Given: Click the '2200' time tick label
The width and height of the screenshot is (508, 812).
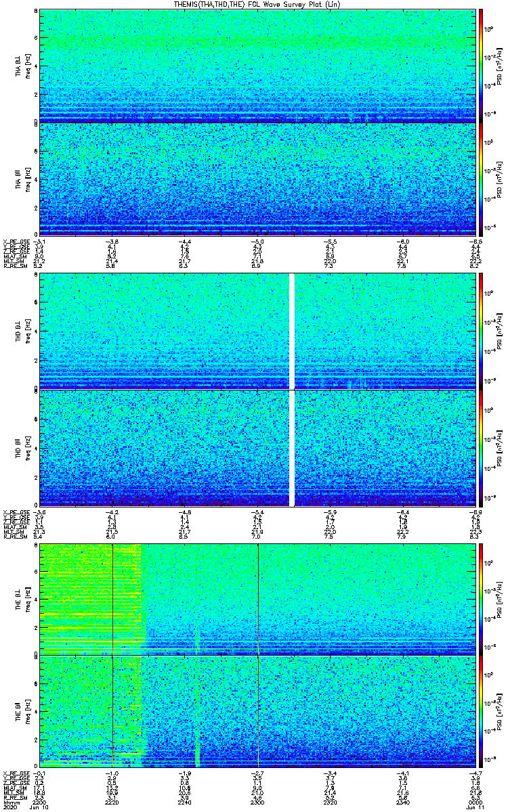Looking at the screenshot, I should (x=39, y=803).
